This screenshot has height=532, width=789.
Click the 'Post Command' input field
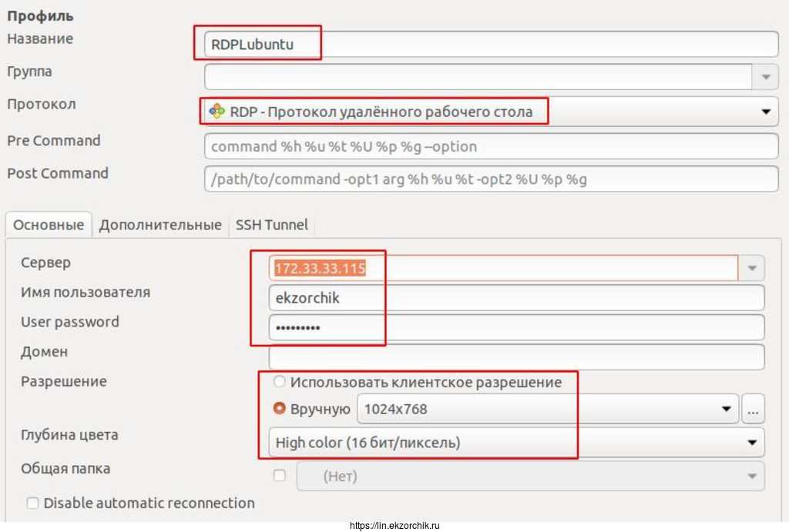[x=491, y=179]
